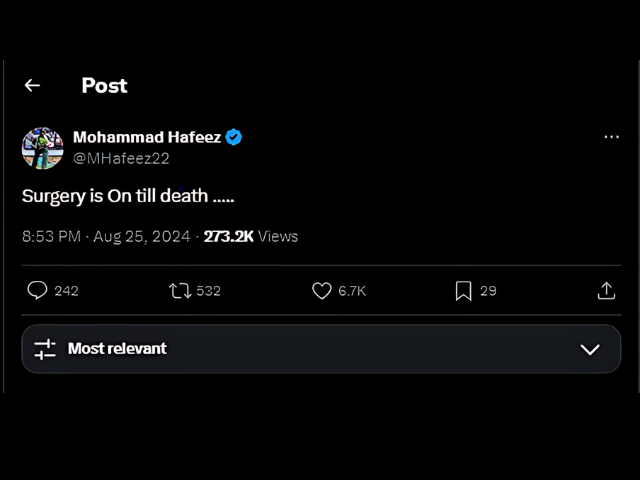Expand the Most relevant chevron
640x480 pixels.
pos(590,349)
